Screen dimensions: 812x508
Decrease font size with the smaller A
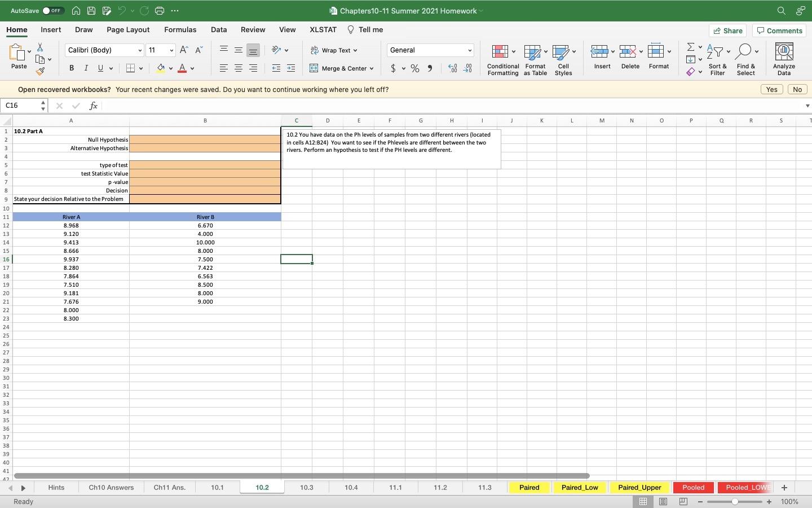pyautogui.click(x=198, y=50)
